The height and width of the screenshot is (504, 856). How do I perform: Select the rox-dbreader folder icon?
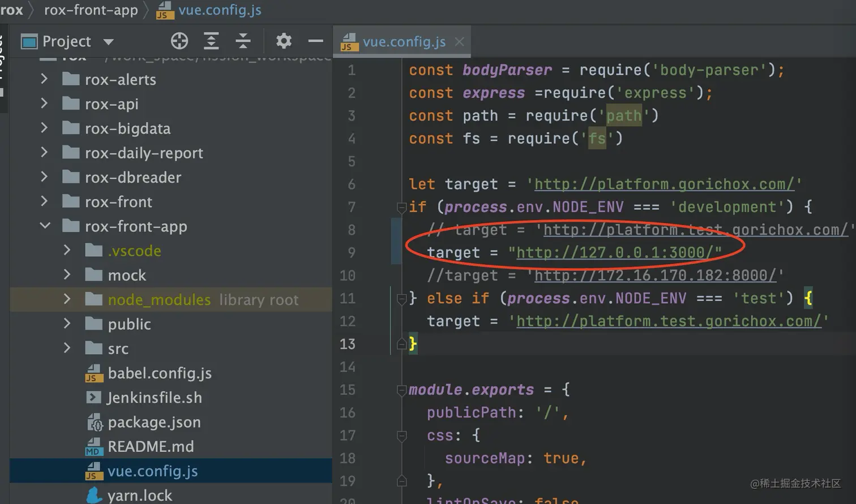pyautogui.click(x=71, y=176)
